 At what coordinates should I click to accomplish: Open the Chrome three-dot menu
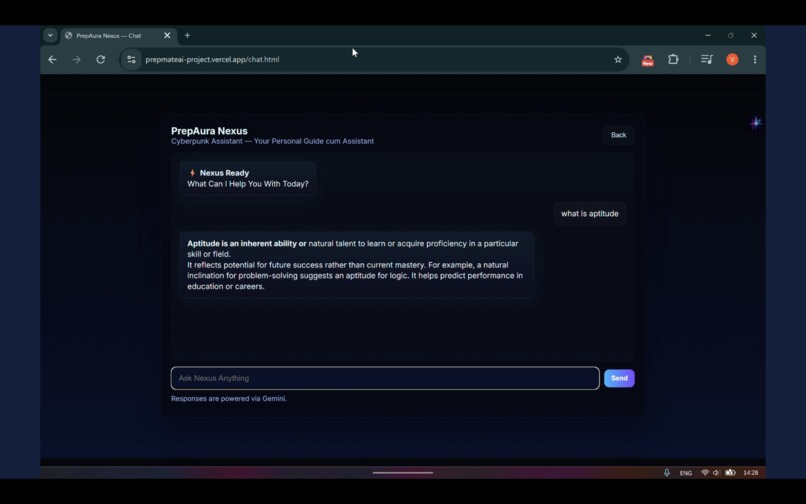[x=755, y=60]
